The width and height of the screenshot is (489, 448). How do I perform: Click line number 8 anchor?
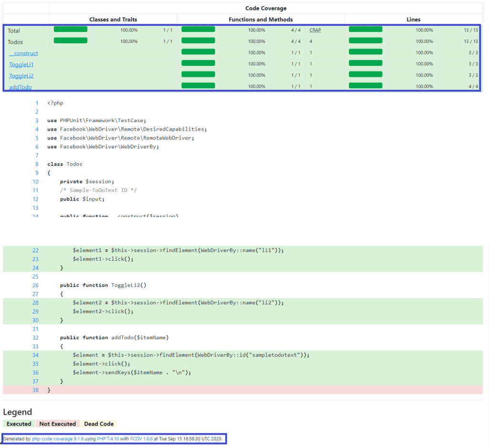[x=37, y=164]
